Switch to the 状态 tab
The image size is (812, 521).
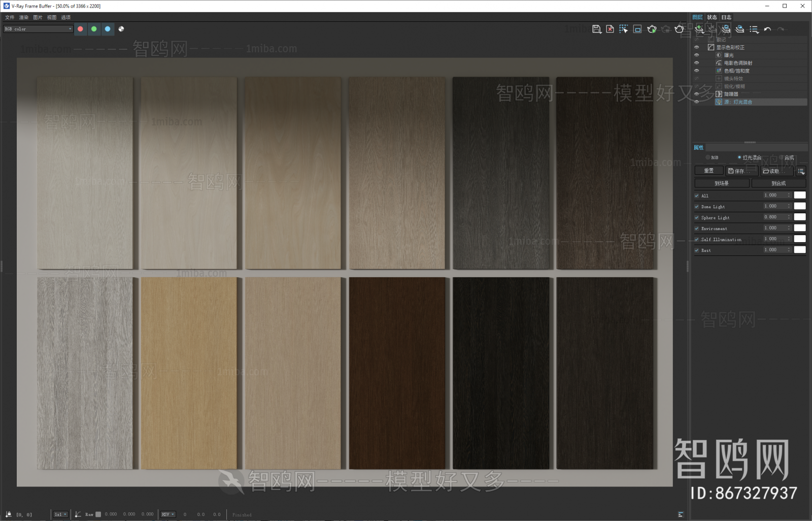tap(712, 17)
